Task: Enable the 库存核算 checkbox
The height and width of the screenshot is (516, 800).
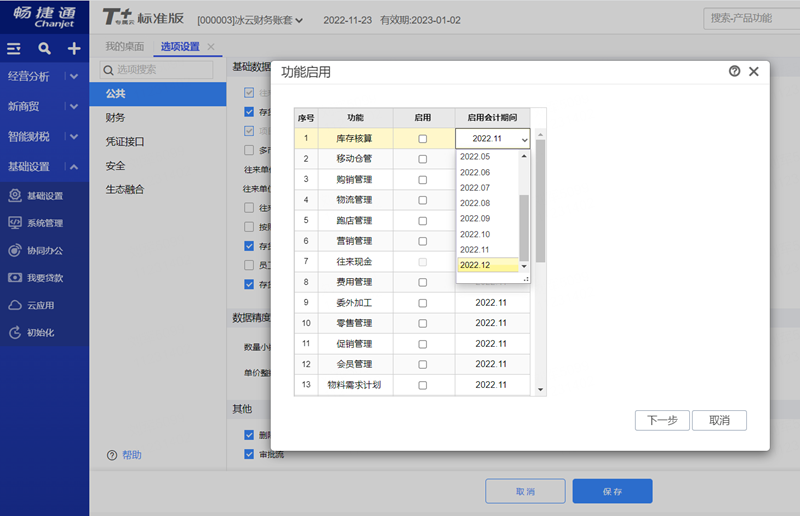Action: click(422, 139)
